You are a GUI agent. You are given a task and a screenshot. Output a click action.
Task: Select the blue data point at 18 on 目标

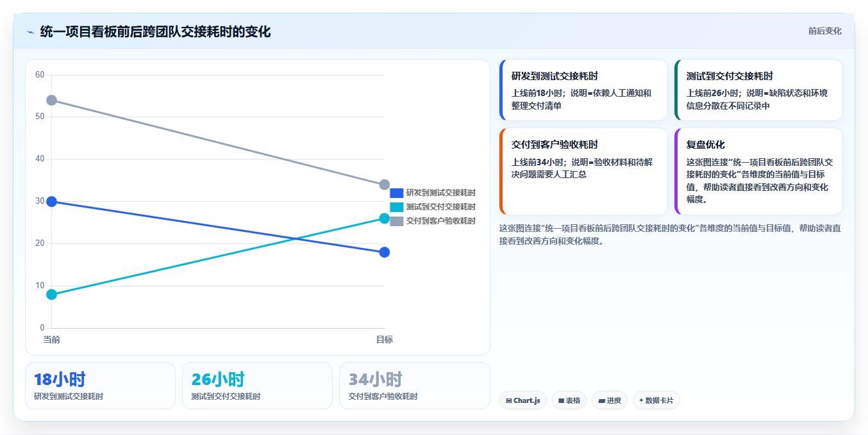[x=385, y=252]
